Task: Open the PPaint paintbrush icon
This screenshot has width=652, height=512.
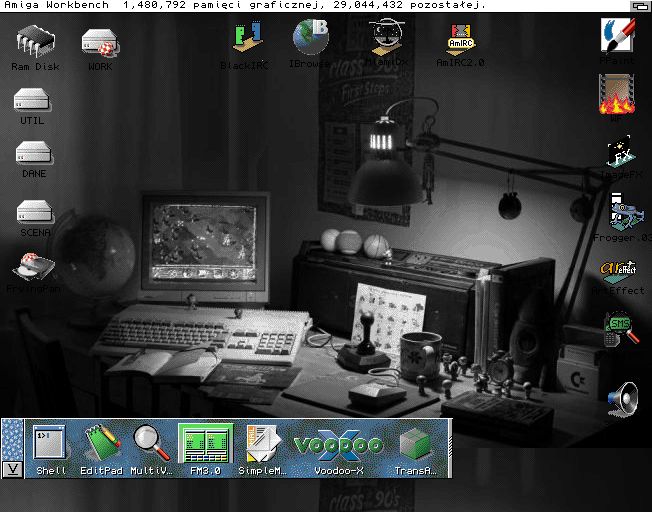Action: [x=618, y=35]
